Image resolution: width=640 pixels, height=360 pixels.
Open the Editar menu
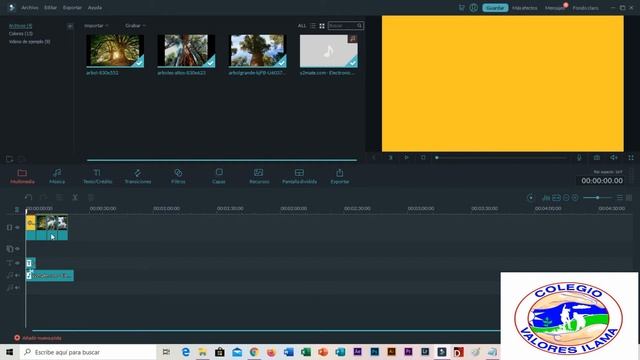tap(50, 8)
